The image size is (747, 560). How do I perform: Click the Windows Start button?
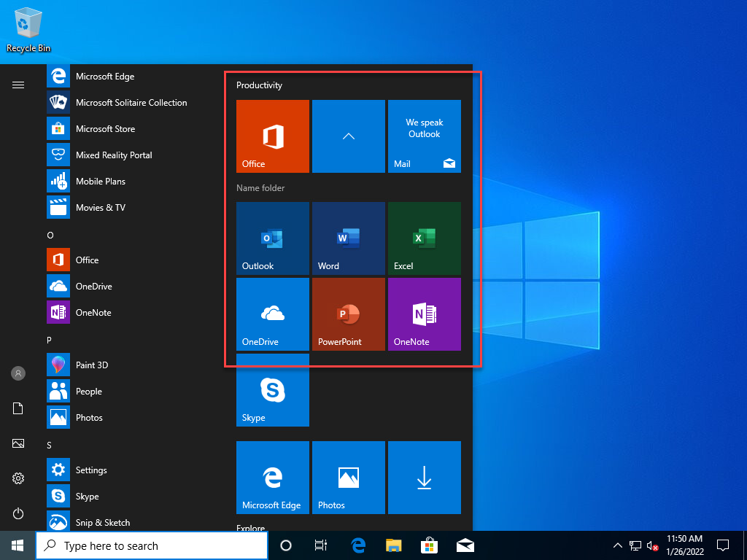pyautogui.click(x=18, y=545)
